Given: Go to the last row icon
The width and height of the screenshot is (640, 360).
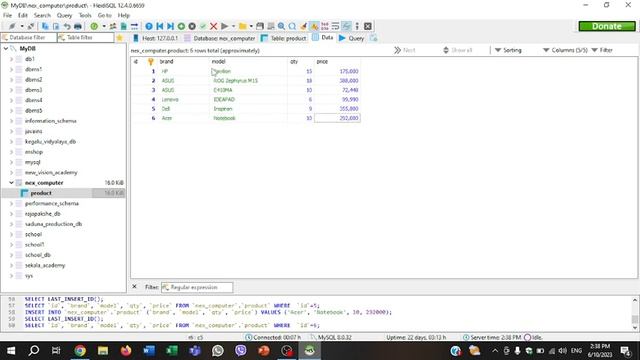Looking at the screenshot, I should (171, 26).
